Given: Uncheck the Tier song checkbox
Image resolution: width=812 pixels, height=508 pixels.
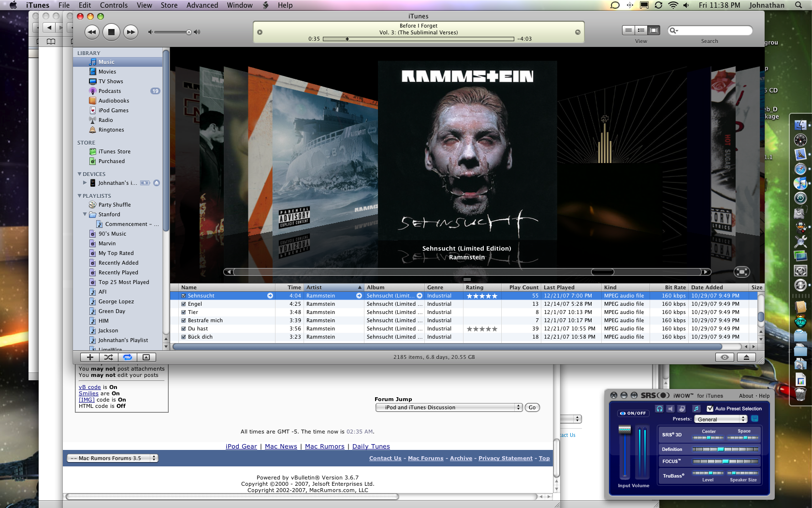Looking at the screenshot, I should click(x=184, y=312).
